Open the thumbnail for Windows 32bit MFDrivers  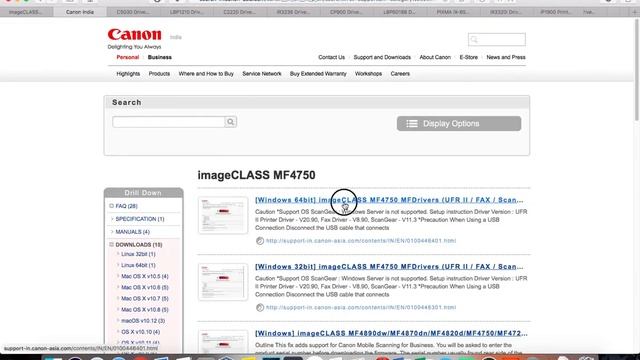pos(223,282)
